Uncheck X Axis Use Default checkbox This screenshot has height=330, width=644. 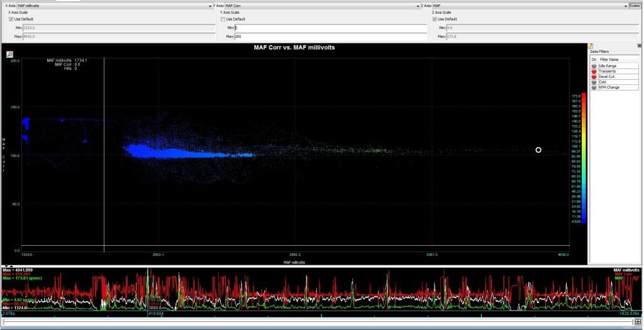[x=11, y=19]
